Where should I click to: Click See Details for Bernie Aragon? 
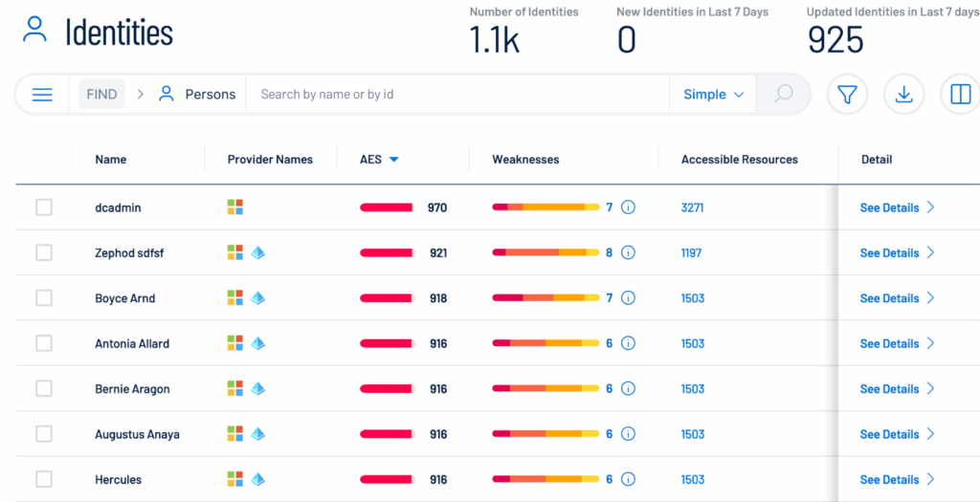click(x=889, y=389)
